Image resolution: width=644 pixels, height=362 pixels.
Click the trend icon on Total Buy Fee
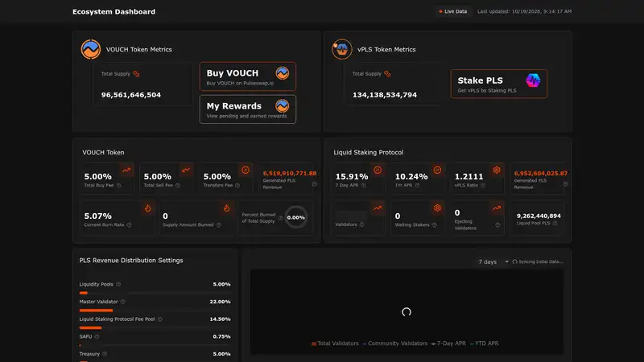[x=126, y=170]
